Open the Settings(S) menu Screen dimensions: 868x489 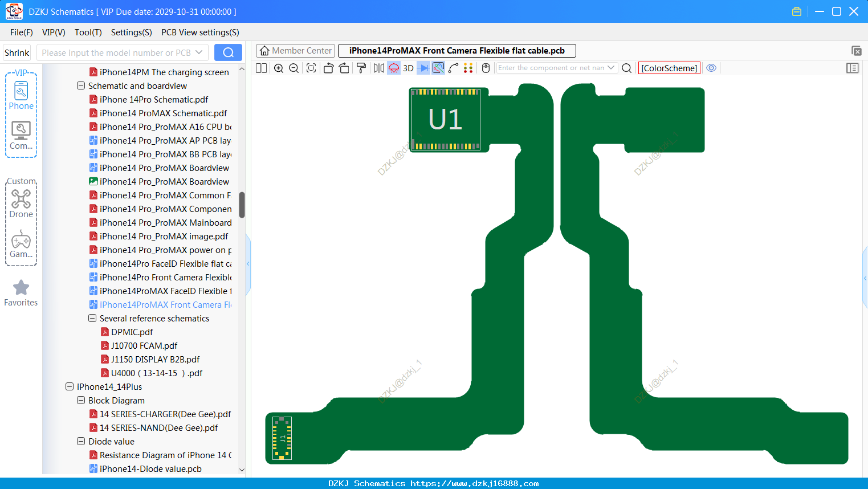pos(132,32)
